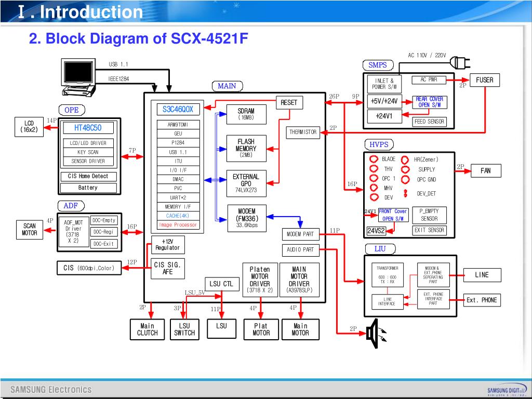Image resolution: width=532 pixels, height=399 pixels.
Task: Click the REAR COVER OPEN S/W box
Action: (430, 102)
